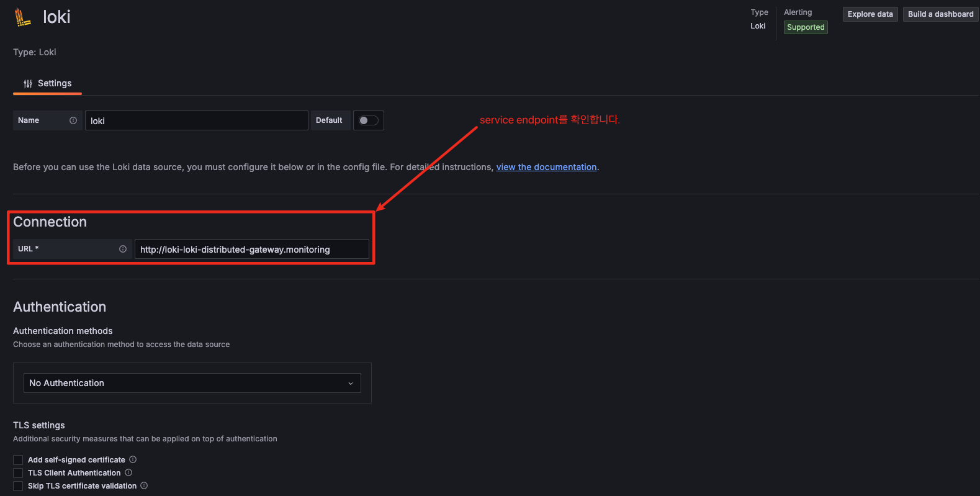Click the Name input field
980x496 pixels.
197,120
